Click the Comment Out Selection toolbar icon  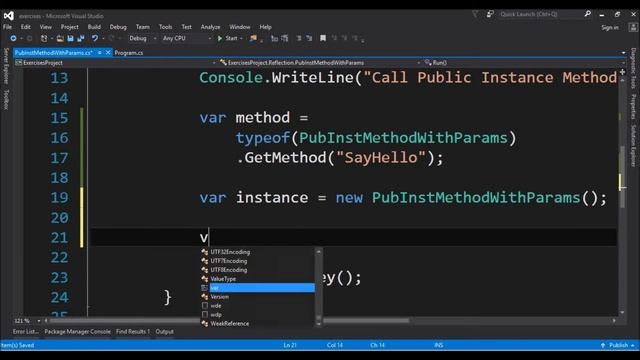[x=275, y=38]
